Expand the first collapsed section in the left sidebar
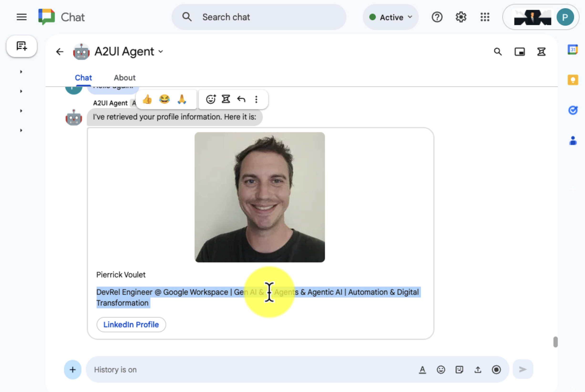The height and width of the screenshot is (392, 585). click(21, 71)
